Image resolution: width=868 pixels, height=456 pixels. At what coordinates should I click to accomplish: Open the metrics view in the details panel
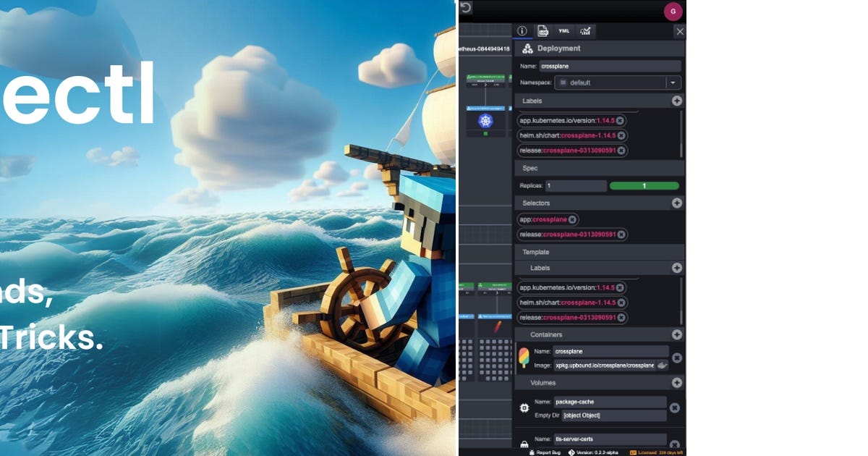pyautogui.click(x=585, y=31)
